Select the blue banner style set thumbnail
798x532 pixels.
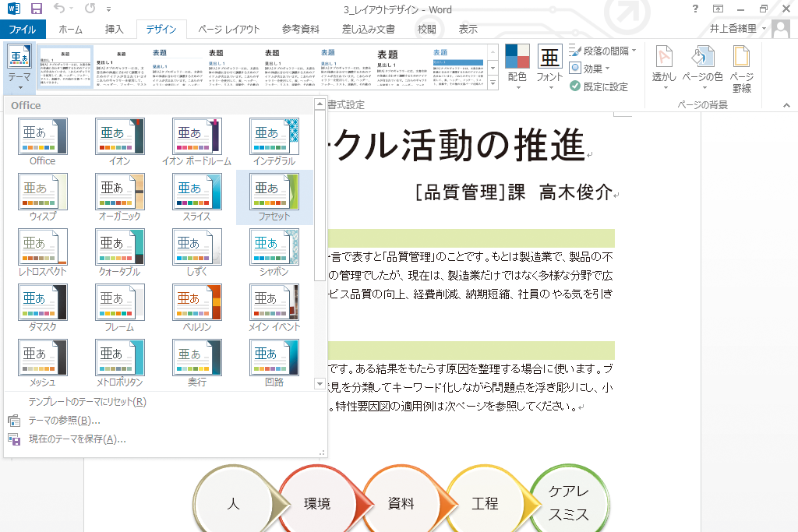(x=458, y=68)
